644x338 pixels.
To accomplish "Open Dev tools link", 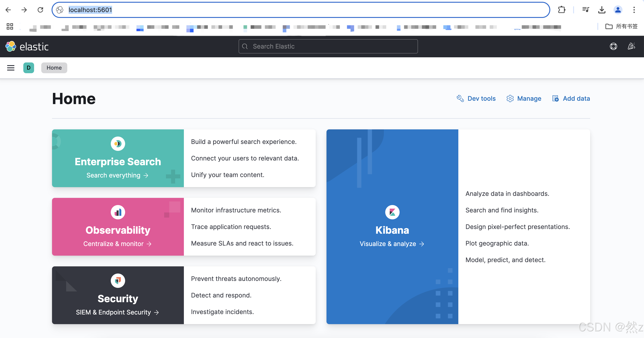I will click(476, 99).
